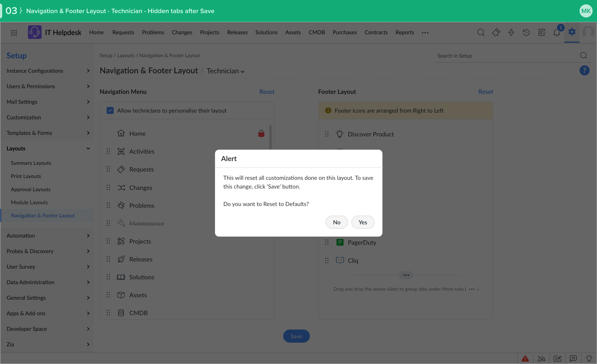Open the recent history clock icon
The height and width of the screenshot is (364, 597).
[526, 33]
